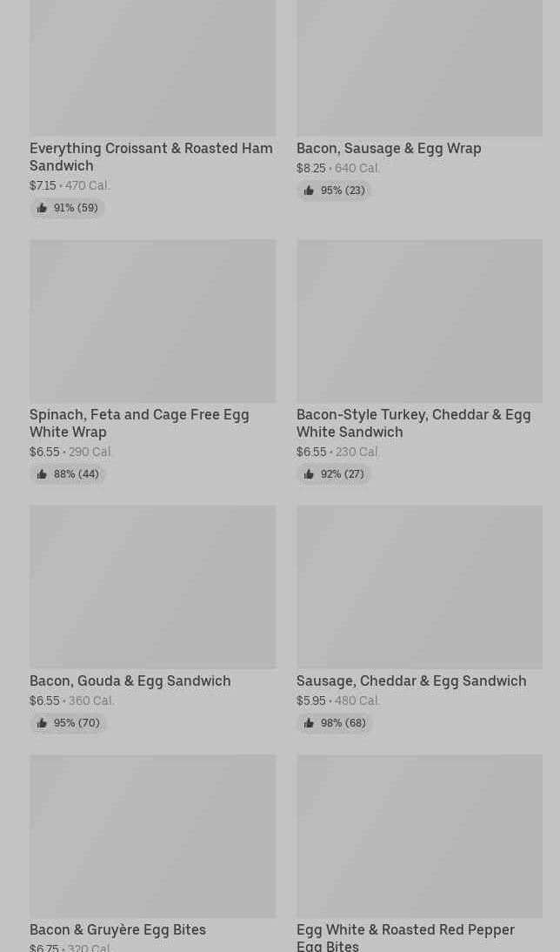This screenshot has height=952, width=560.
Task: Select Egg White & Roasted Red Pepper image
Action: point(419,836)
